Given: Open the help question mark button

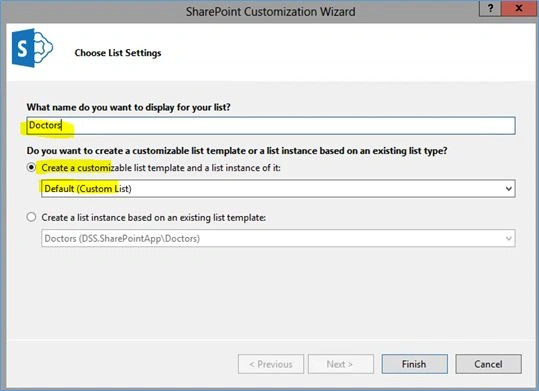Looking at the screenshot, I should 490,8.
